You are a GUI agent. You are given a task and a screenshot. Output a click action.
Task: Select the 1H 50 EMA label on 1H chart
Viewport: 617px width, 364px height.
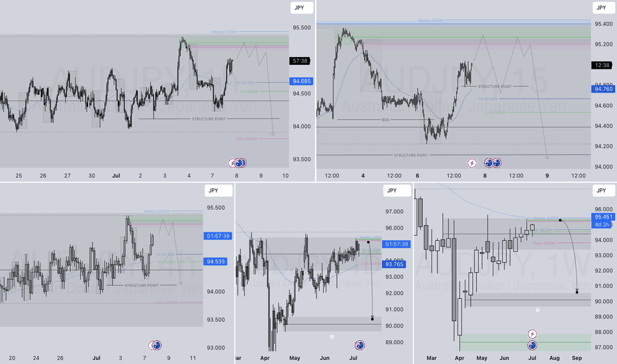245,83
